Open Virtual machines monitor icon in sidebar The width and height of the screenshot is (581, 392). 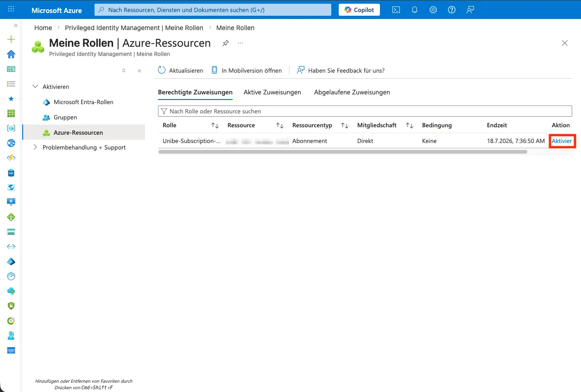coord(11,202)
